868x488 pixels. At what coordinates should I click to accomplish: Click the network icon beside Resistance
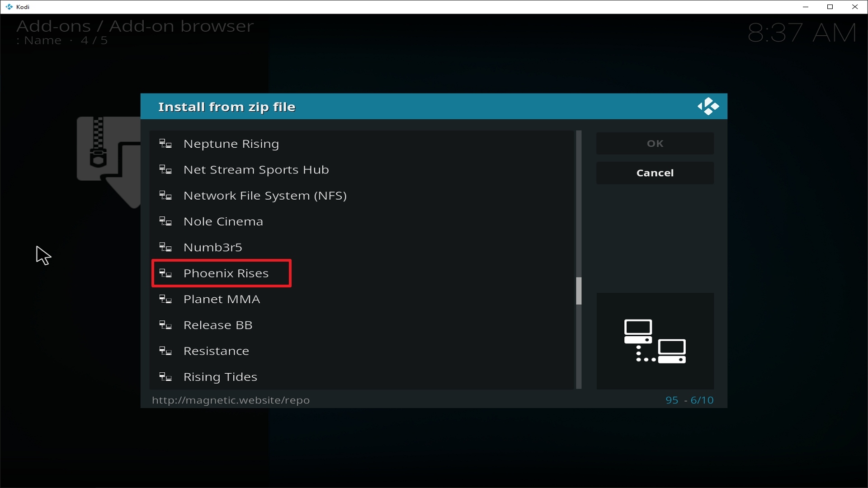click(x=165, y=351)
